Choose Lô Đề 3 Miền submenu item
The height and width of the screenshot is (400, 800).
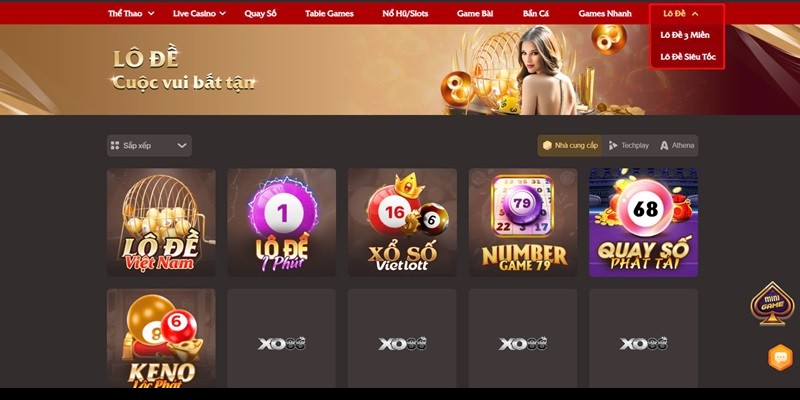[685, 35]
